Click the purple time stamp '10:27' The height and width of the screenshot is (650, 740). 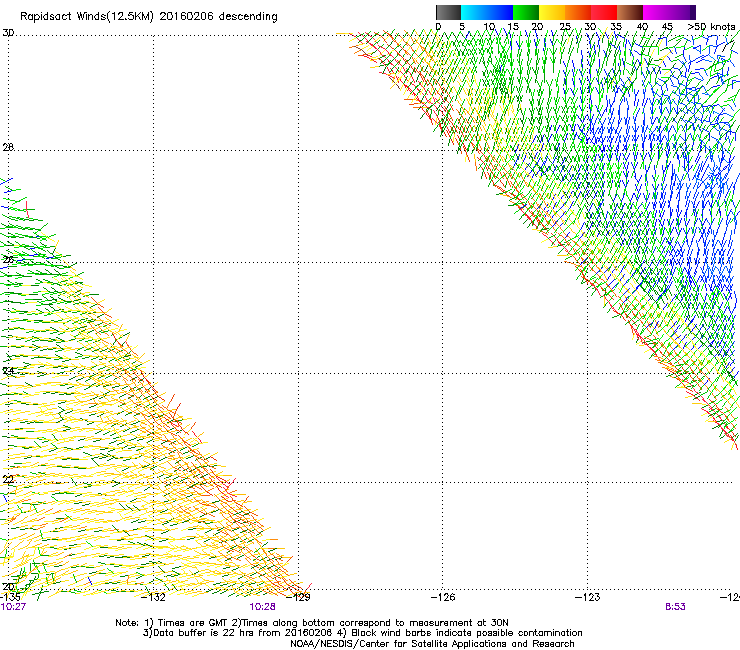click(x=13, y=607)
